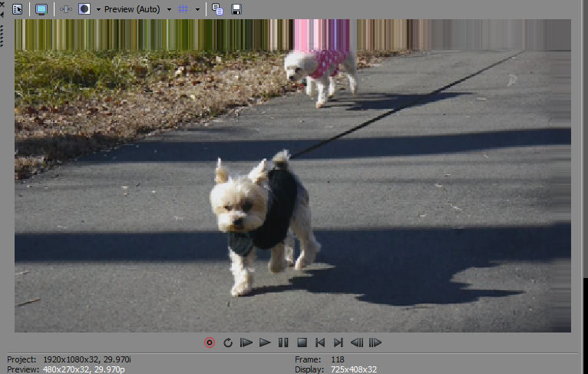Toggle the grid overlay icon
588x374 pixels.
(183, 9)
